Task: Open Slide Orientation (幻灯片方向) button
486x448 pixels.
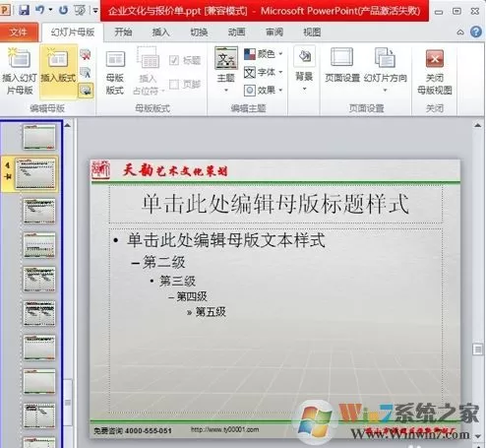Action: point(386,70)
